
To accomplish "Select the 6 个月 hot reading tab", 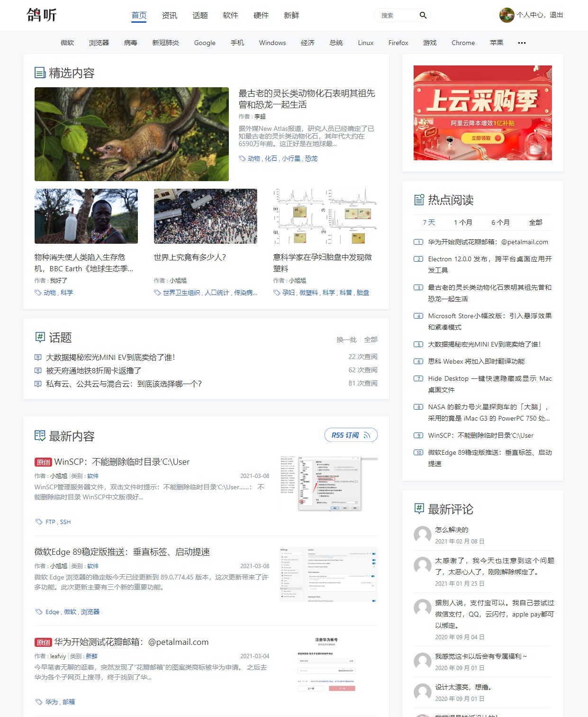I will click(x=500, y=222).
